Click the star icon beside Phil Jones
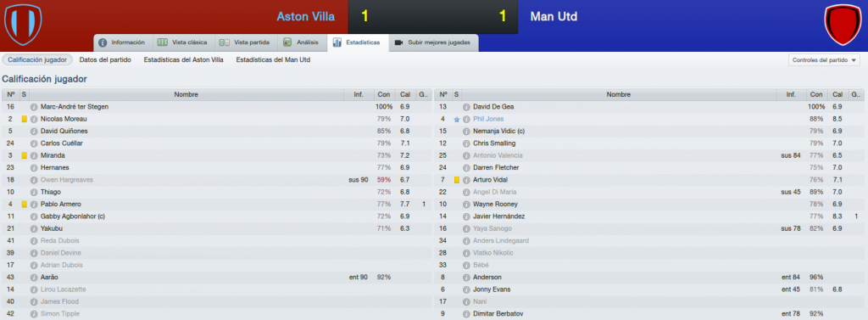Image resolution: width=868 pixels, height=320 pixels. click(x=457, y=119)
